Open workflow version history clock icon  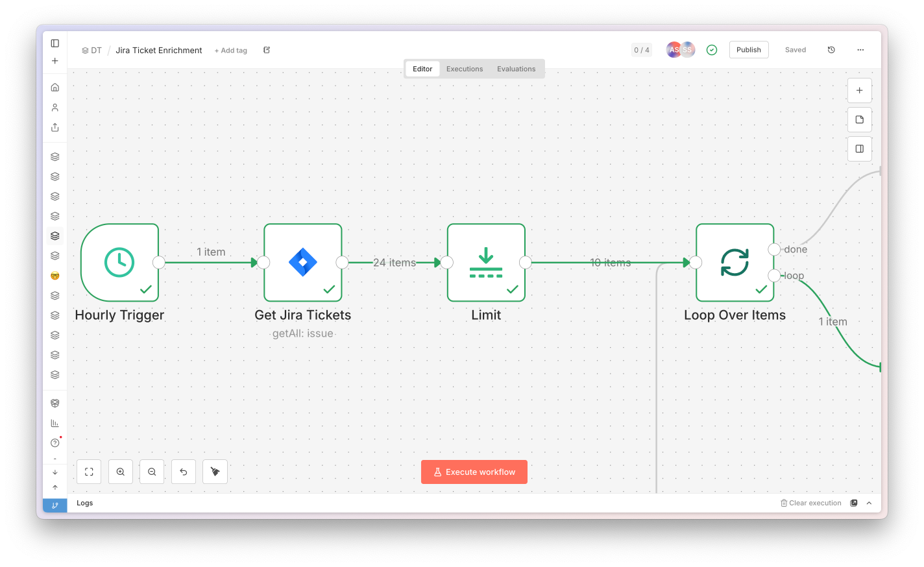pos(831,50)
